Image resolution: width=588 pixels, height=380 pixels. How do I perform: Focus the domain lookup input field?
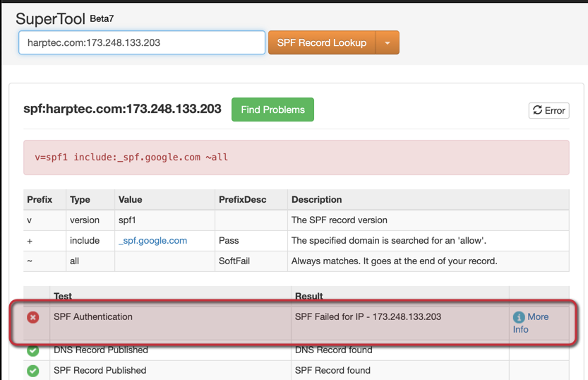pyautogui.click(x=142, y=42)
